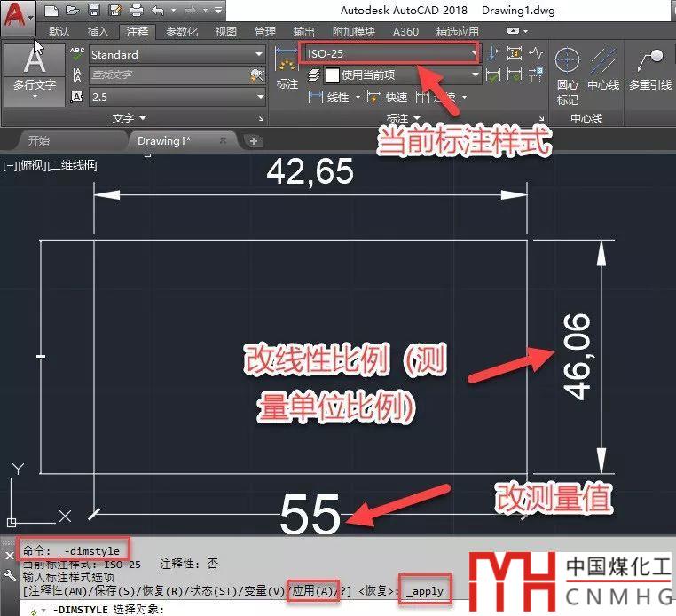Click the Multiline Text (多行文字) tool
Screen dimensions: 676x616
tap(35, 72)
